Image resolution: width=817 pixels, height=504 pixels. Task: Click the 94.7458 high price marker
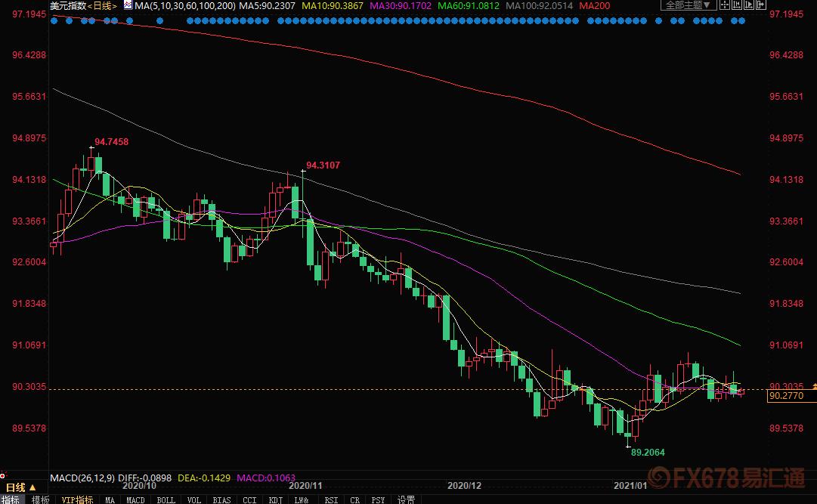[x=112, y=142]
